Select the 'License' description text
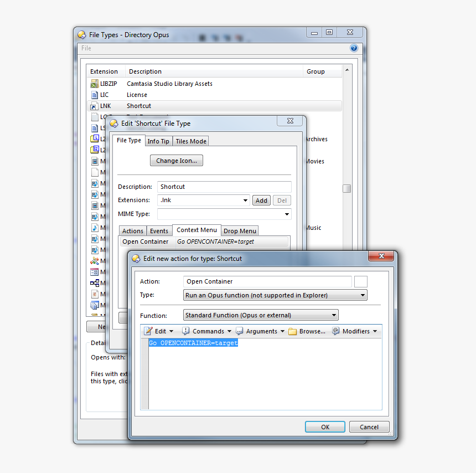Image resolution: width=476 pixels, height=473 pixels. pyautogui.click(x=137, y=95)
